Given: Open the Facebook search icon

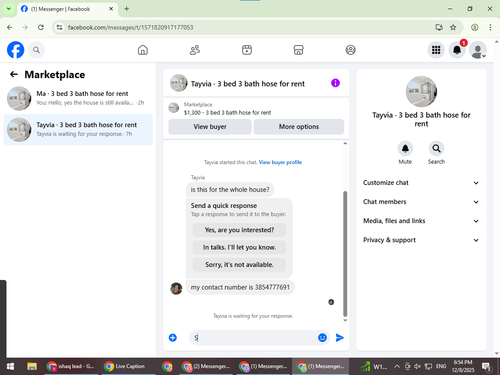Looking at the screenshot, I should (36, 50).
